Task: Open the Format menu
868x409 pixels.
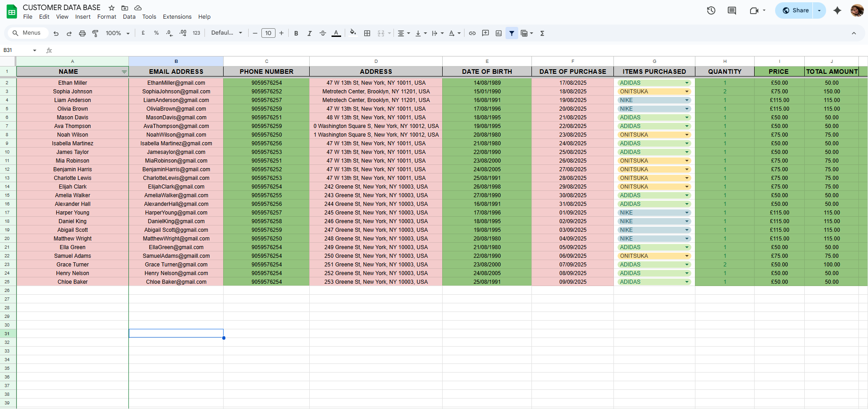Action: click(107, 17)
